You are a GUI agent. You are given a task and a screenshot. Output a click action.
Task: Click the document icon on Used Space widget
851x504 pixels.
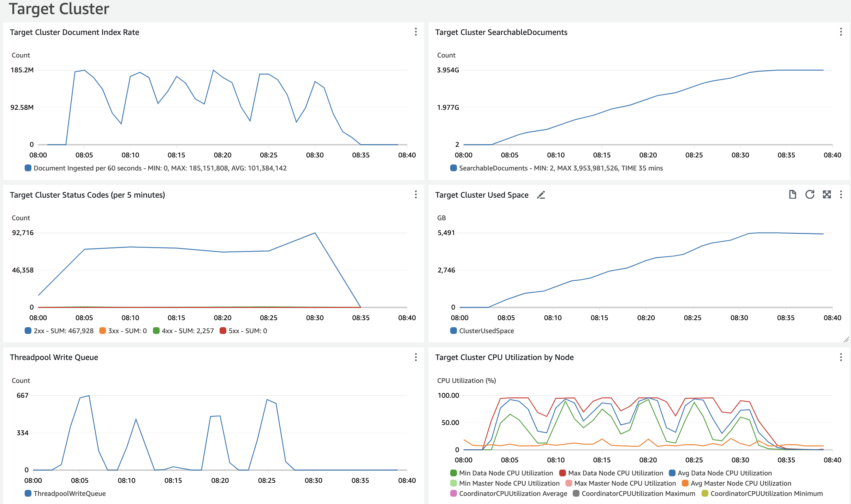(792, 194)
